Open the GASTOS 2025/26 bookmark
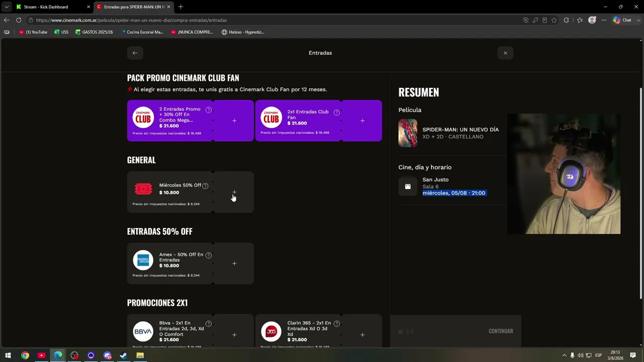 tap(94, 32)
